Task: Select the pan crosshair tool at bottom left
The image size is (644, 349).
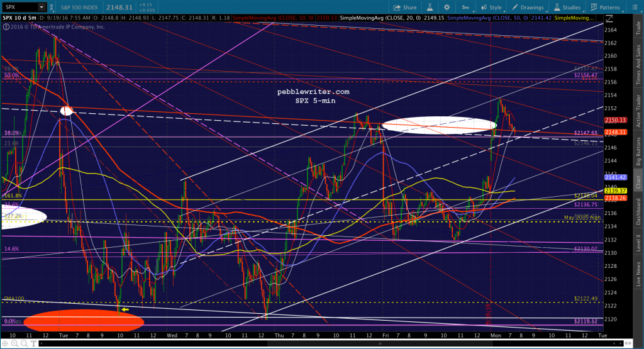Action: coord(5,343)
